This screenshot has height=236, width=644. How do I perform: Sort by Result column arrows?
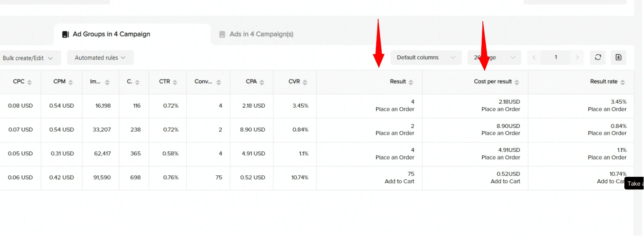point(411,82)
